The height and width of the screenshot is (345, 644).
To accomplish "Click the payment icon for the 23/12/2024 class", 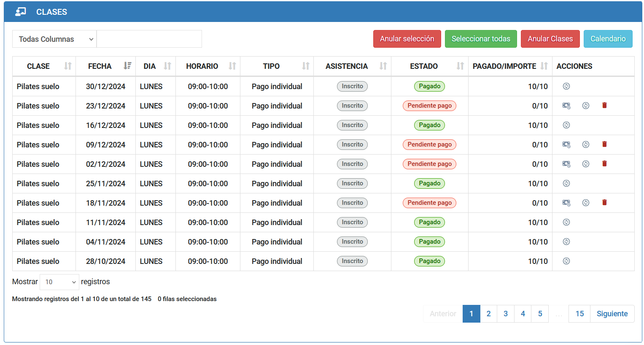I will [x=566, y=106].
